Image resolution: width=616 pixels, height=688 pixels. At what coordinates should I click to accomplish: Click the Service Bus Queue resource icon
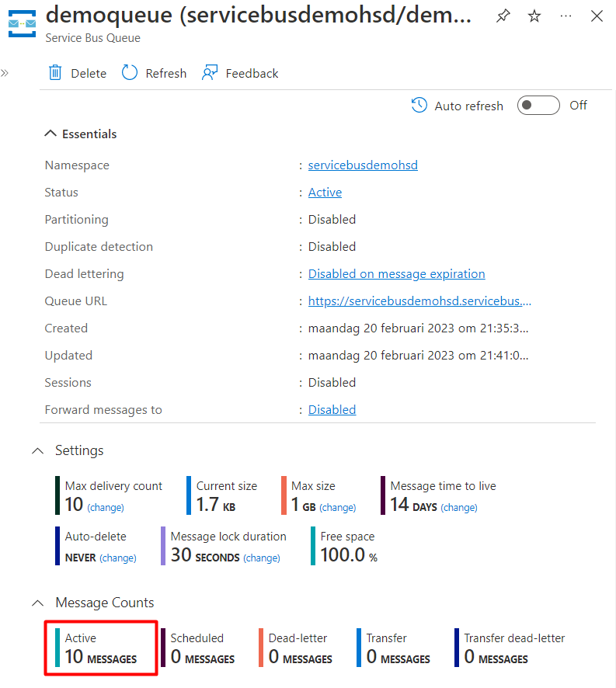pyautogui.click(x=22, y=23)
